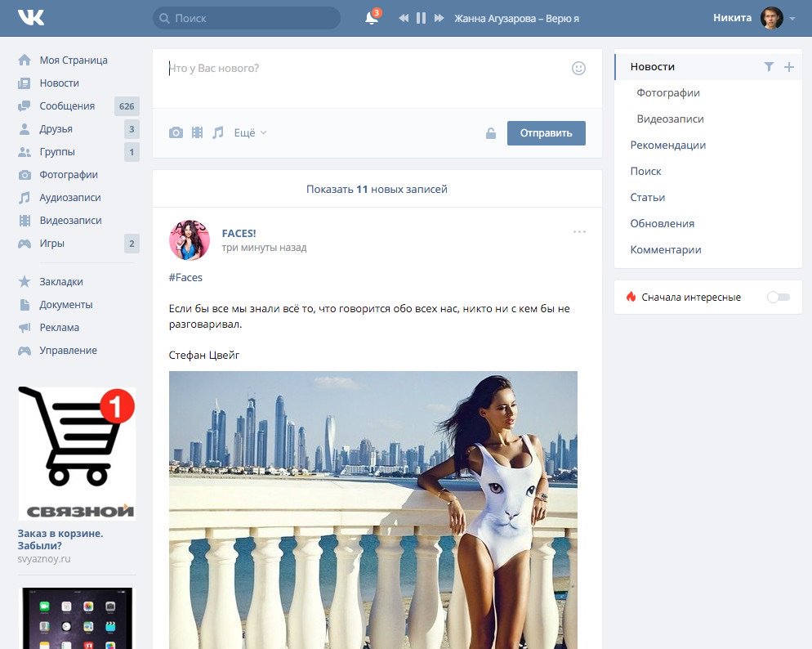Viewport: 812px width, 649px height.
Task: Open the notifications bell
Action: point(372,18)
